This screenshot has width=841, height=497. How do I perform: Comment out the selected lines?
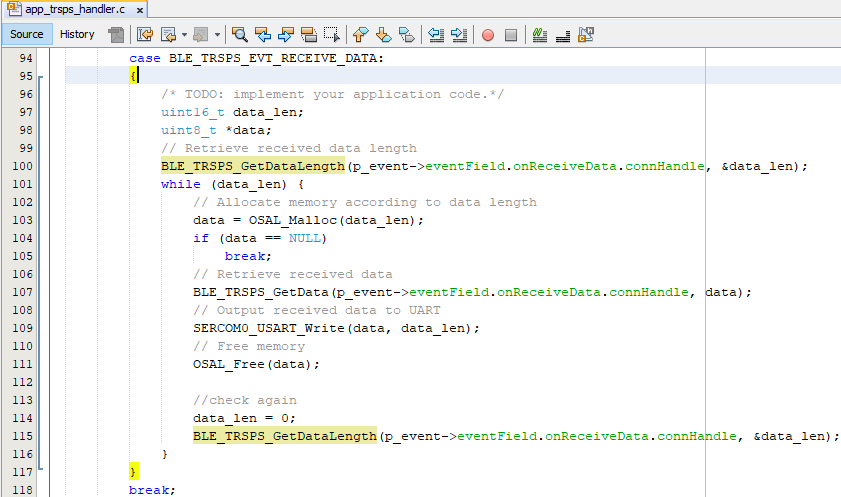click(x=540, y=34)
